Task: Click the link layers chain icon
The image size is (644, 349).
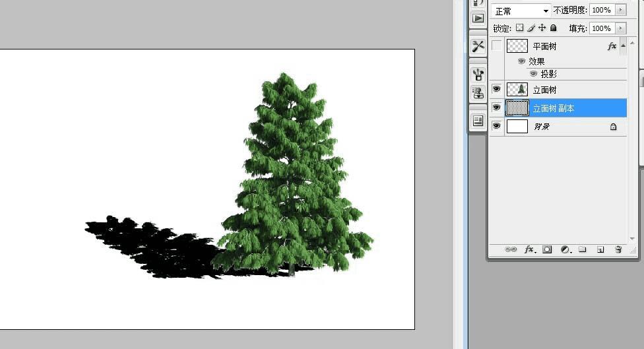Action: (x=511, y=249)
